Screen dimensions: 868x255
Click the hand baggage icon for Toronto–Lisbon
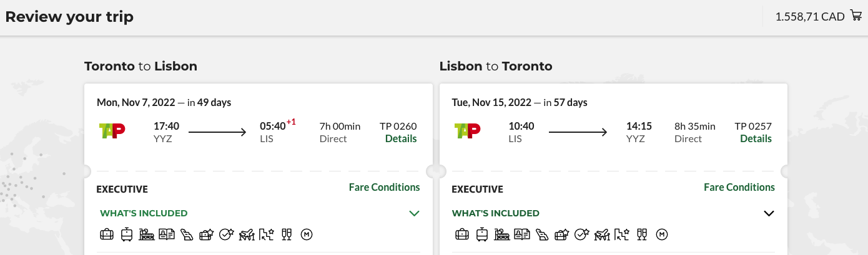click(107, 235)
